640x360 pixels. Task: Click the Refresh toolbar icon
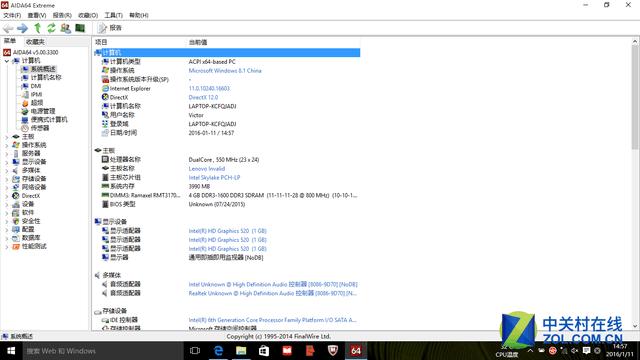click(x=51, y=28)
